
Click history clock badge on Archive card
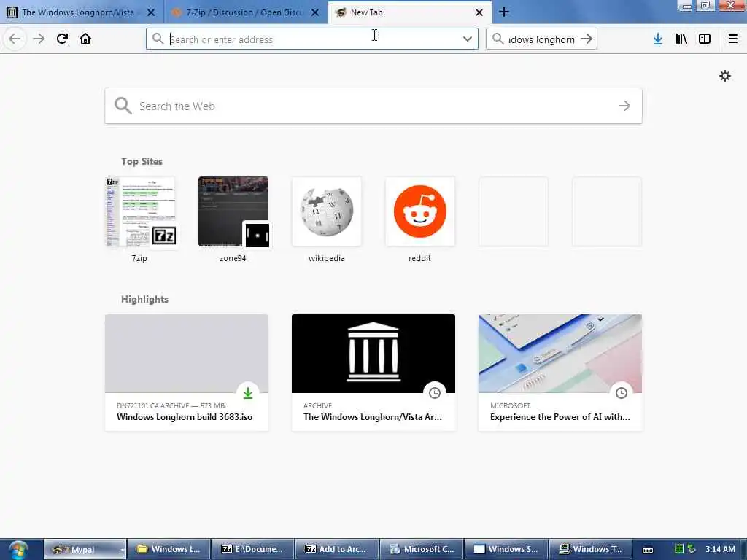pyautogui.click(x=435, y=393)
